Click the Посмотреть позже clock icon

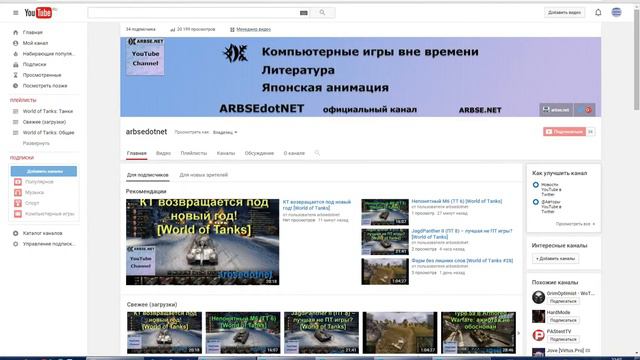pyautogui.click(x=16, y=86)
